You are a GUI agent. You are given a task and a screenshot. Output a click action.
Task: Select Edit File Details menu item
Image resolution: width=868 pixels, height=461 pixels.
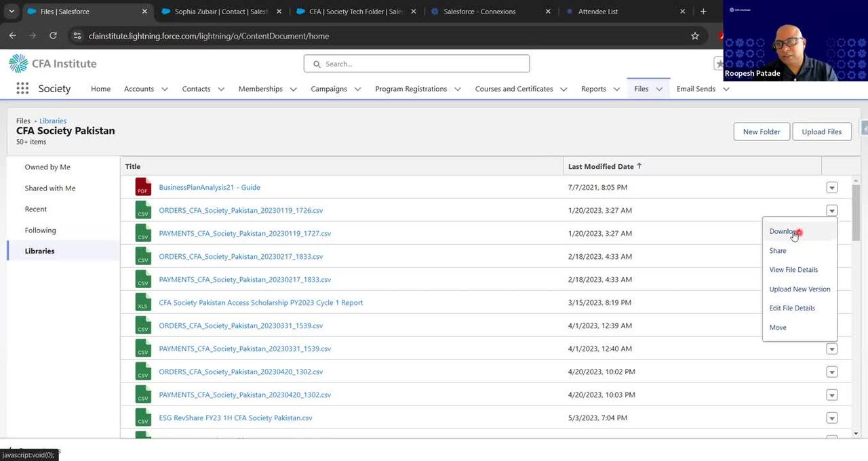[x=800, y=308]
